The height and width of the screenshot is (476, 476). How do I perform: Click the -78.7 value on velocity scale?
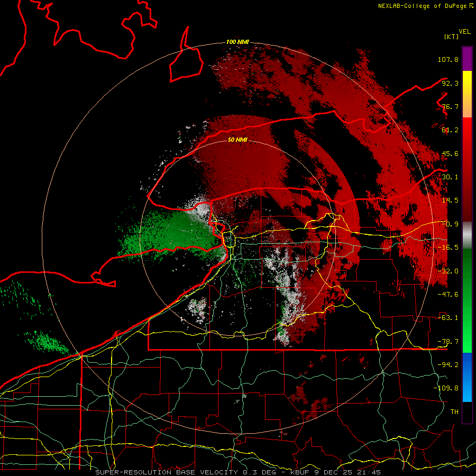coord(448,342)
